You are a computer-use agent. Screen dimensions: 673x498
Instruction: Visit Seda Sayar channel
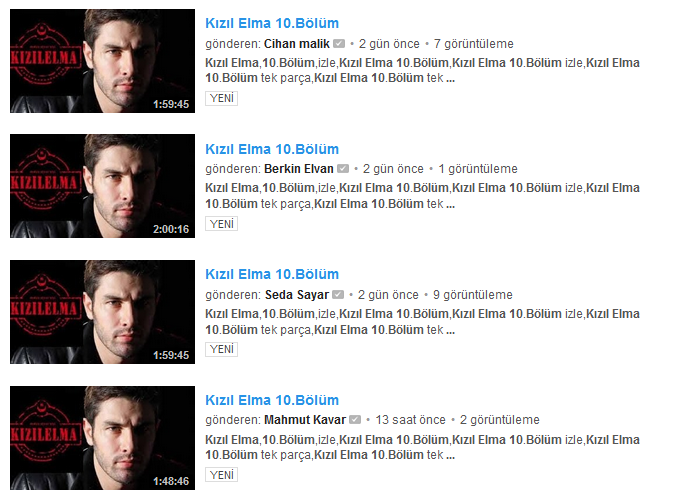[x=297, y=295]
